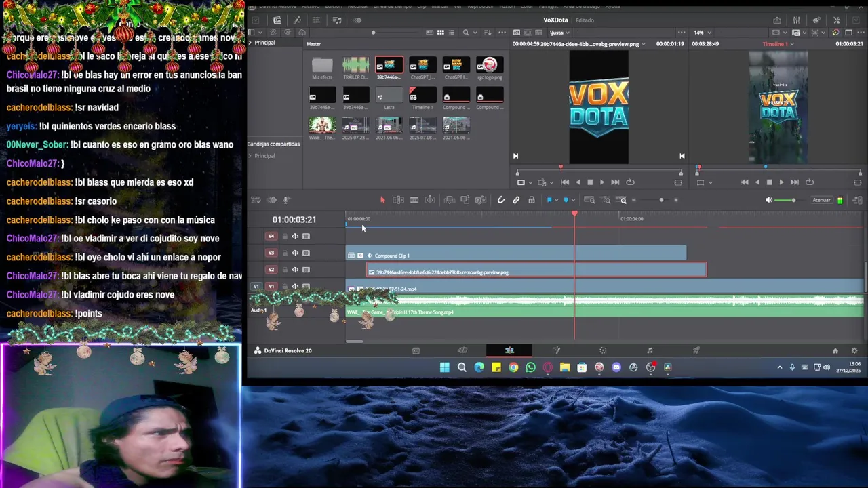Switch to the Cut page tab
This screenshot has width=868, height=488.
pos(462,350)
